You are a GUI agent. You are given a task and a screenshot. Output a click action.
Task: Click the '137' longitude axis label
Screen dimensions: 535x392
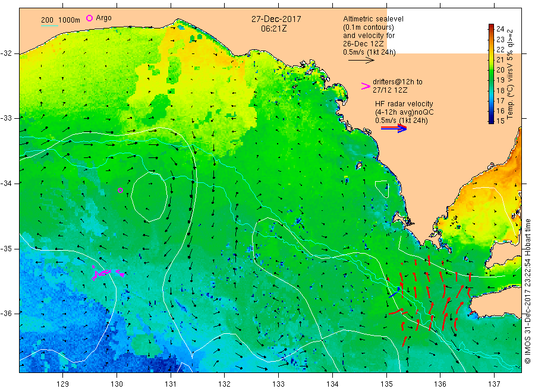494,384
